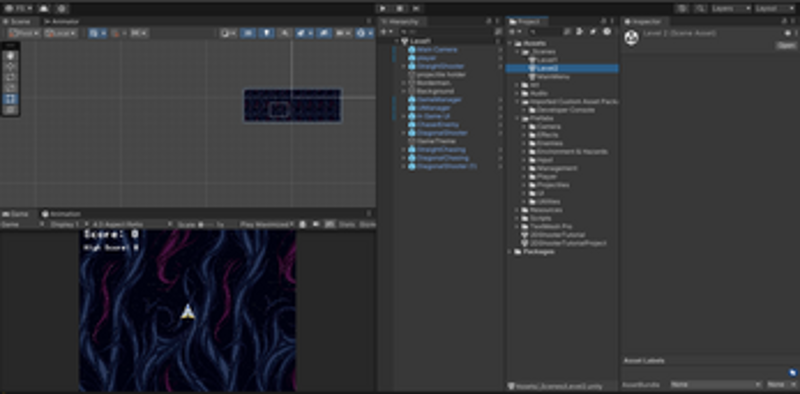This screenshot has height=394, width=800.
Task: Select the Move tool
Action: tap(11, 66)
